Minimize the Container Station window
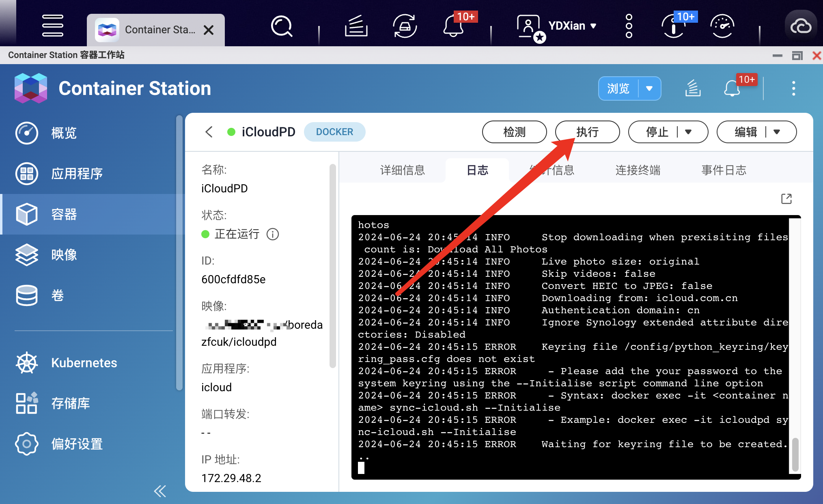Viewport: 823px width, 504px height. 777,56
